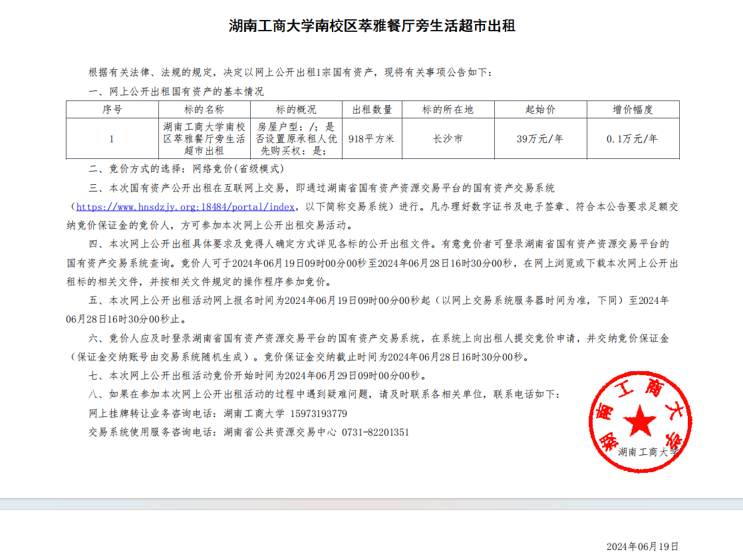
Task: Select the 标的名称 column header
Action: (204, 110)
